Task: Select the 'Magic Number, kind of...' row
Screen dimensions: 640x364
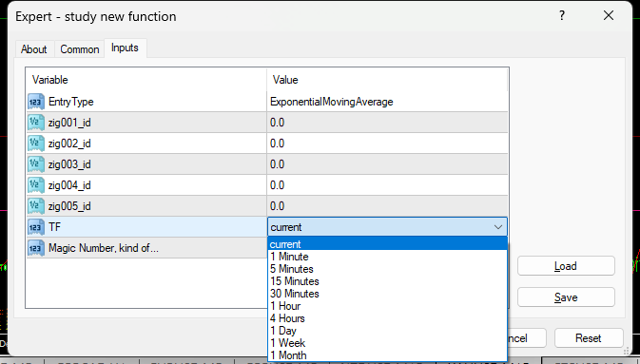Action: tap(147, 248)
